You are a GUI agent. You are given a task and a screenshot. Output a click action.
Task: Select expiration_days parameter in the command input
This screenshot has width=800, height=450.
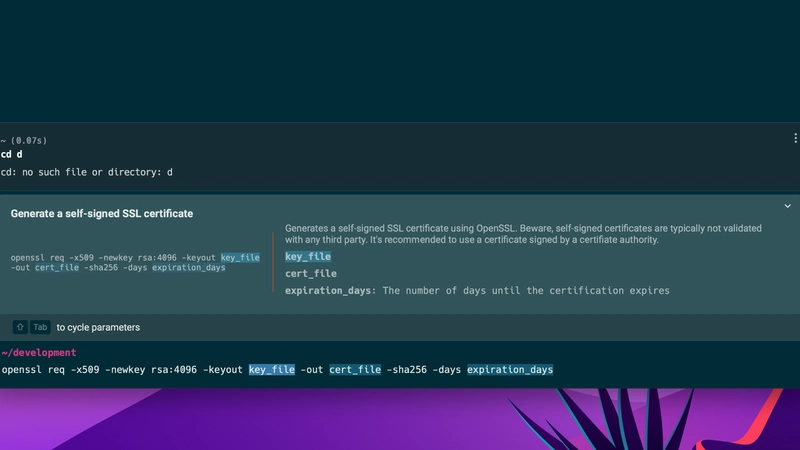pos(510,369)
